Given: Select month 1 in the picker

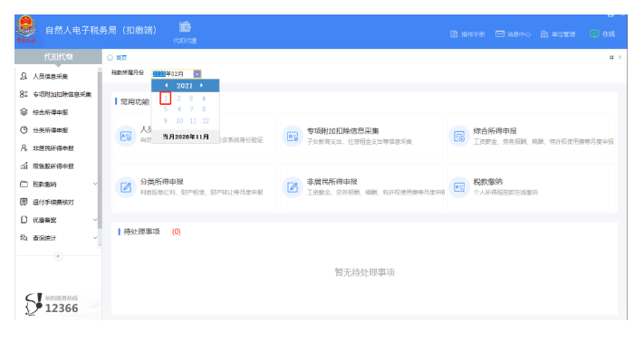Looking at the screenshot, I should [166, 99].
